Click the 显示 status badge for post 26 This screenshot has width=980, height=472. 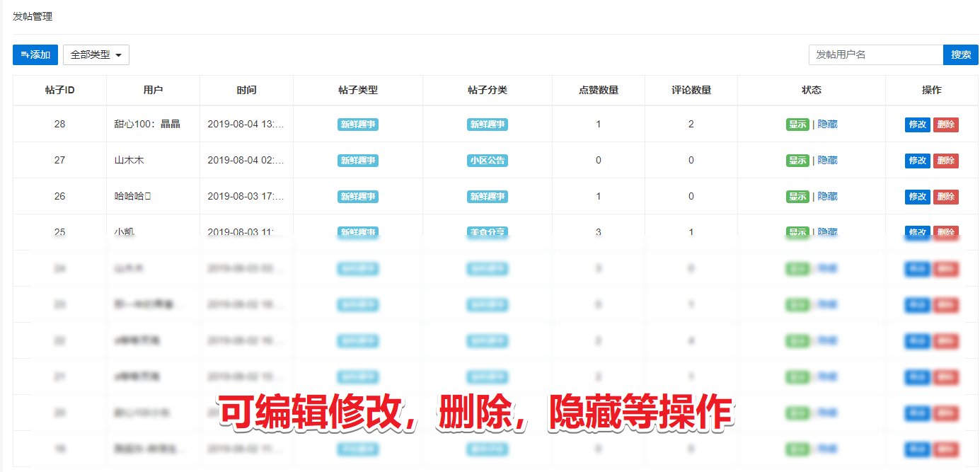coord(797,197)
